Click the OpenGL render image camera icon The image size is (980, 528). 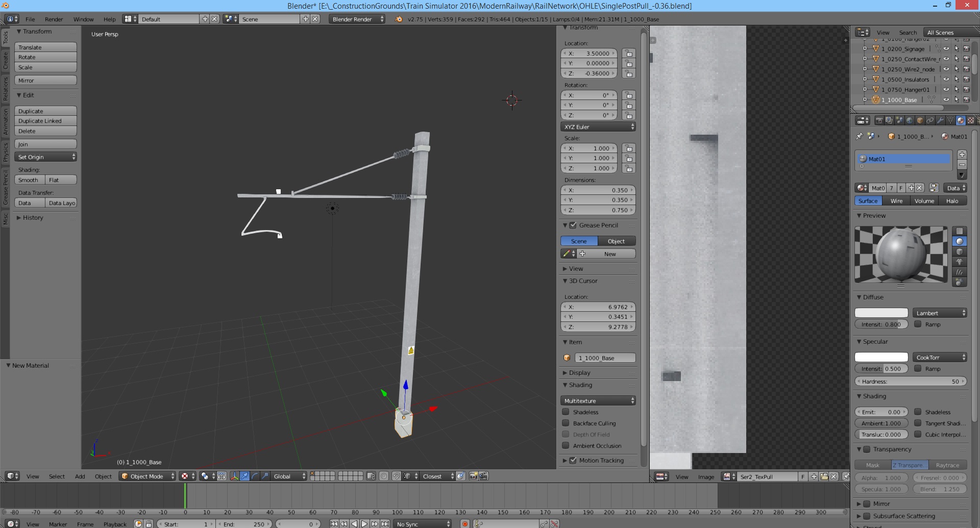[473, 476]
